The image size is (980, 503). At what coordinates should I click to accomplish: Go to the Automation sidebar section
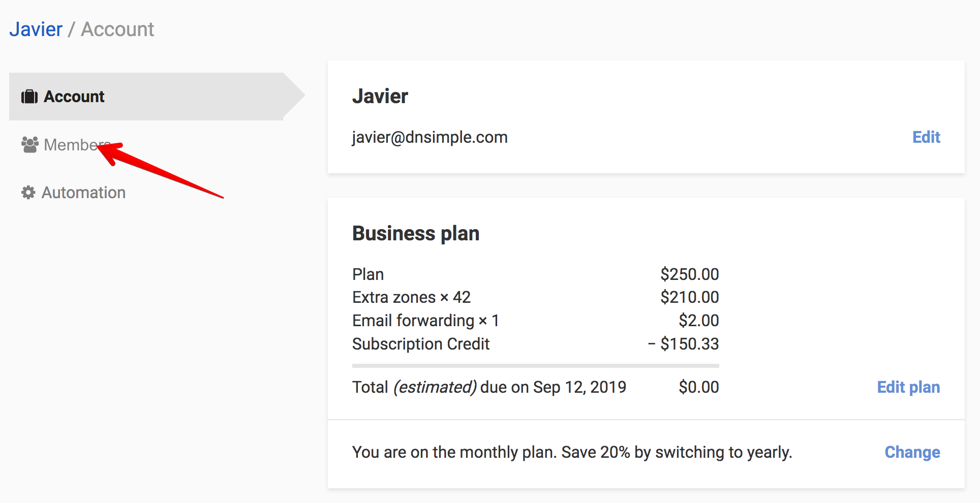tap(83, 193)
